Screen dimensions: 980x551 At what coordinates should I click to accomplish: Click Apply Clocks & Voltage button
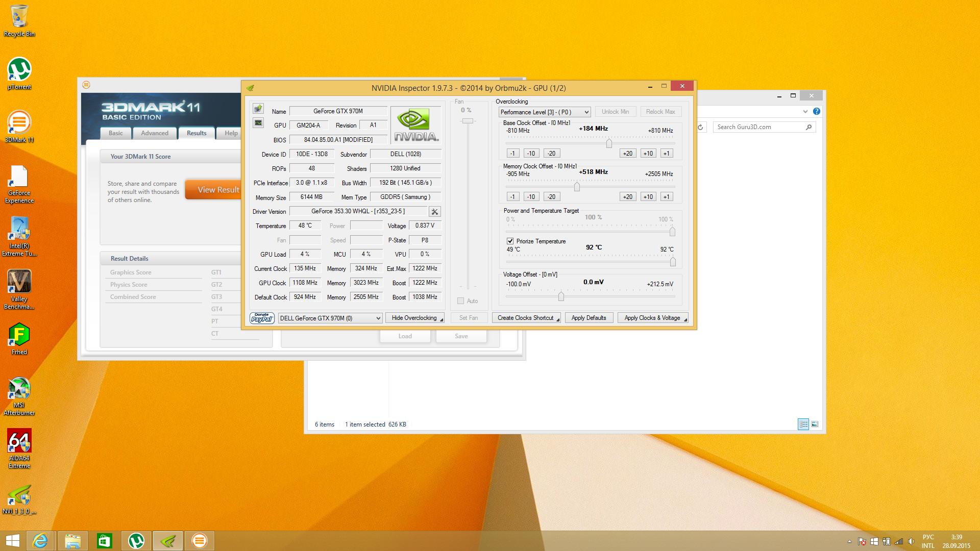pos(652,318)
